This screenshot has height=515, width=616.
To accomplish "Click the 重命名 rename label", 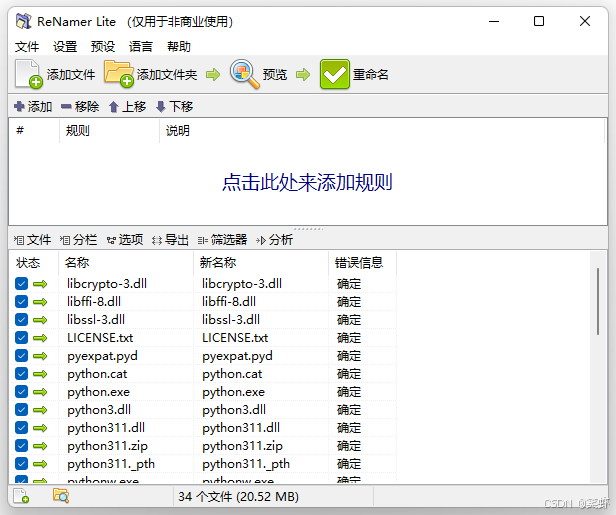I will (x=370, y=74).
